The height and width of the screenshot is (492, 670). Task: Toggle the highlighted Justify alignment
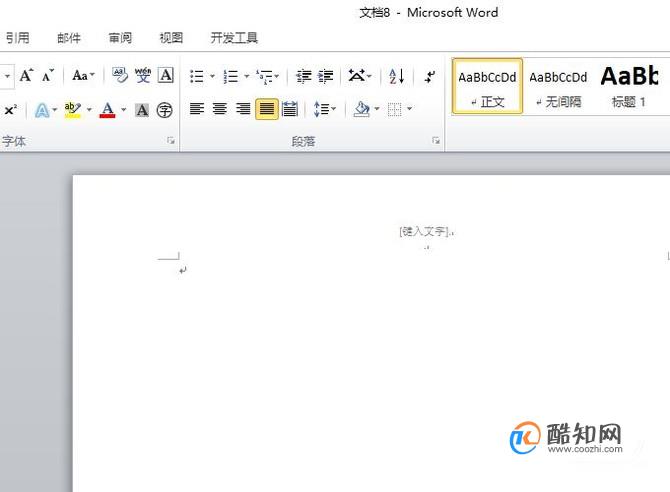(x=267, y=109)
